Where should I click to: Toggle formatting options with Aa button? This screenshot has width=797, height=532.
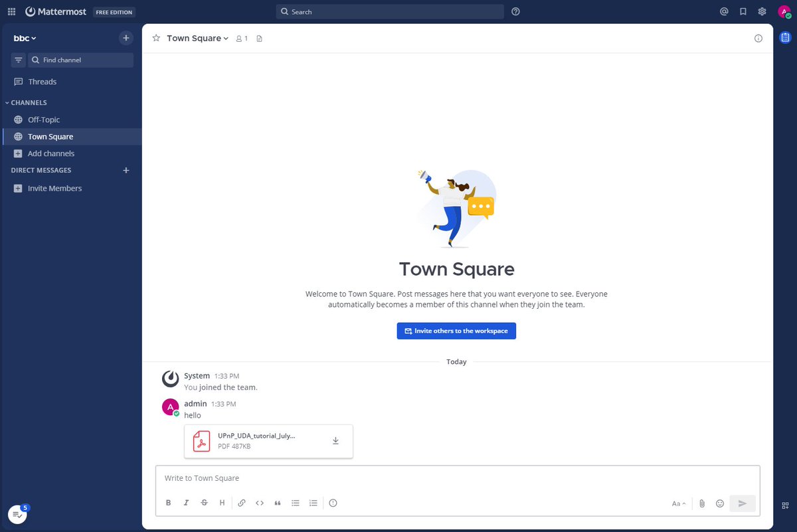[x=679, y=503]
